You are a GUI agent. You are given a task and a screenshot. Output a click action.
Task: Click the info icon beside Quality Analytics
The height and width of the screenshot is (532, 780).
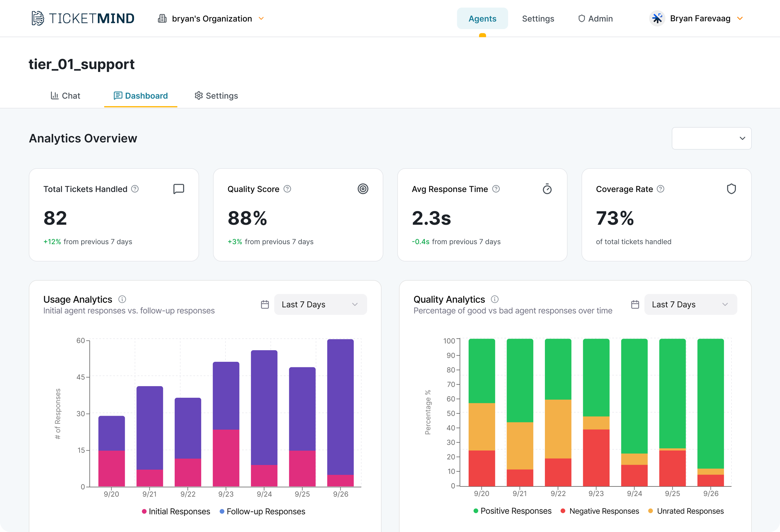tap(495, 299)
